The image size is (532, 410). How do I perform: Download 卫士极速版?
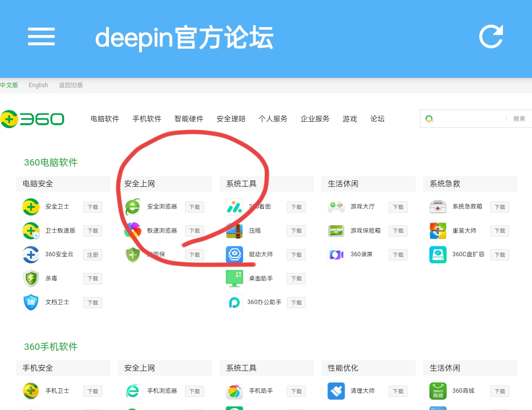click(x=93, y=231)
